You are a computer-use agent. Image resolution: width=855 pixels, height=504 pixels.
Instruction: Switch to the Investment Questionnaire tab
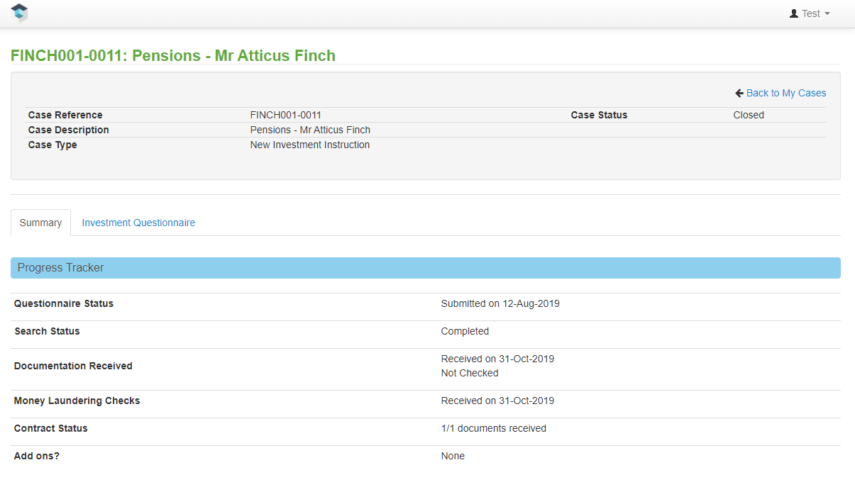pos(138,223)
